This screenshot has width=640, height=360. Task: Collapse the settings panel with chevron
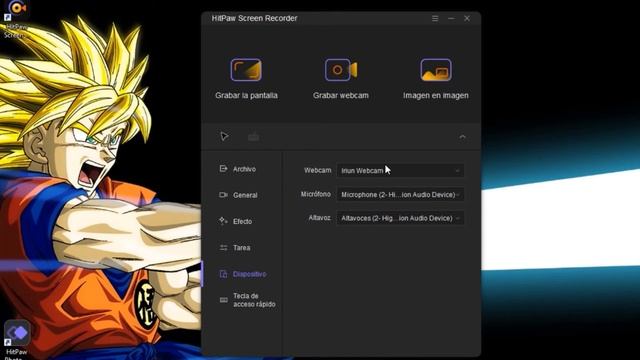(x=462, y=137)
